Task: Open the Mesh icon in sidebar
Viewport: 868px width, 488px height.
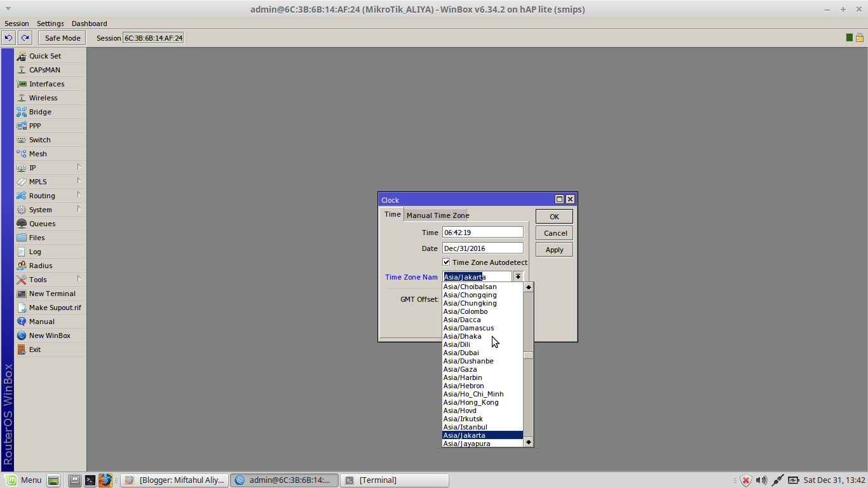Action: [x=22, y=154]
